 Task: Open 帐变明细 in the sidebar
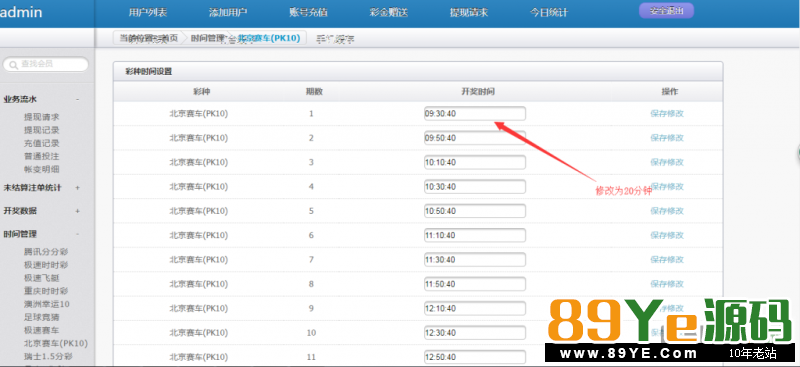coord(41,169)
